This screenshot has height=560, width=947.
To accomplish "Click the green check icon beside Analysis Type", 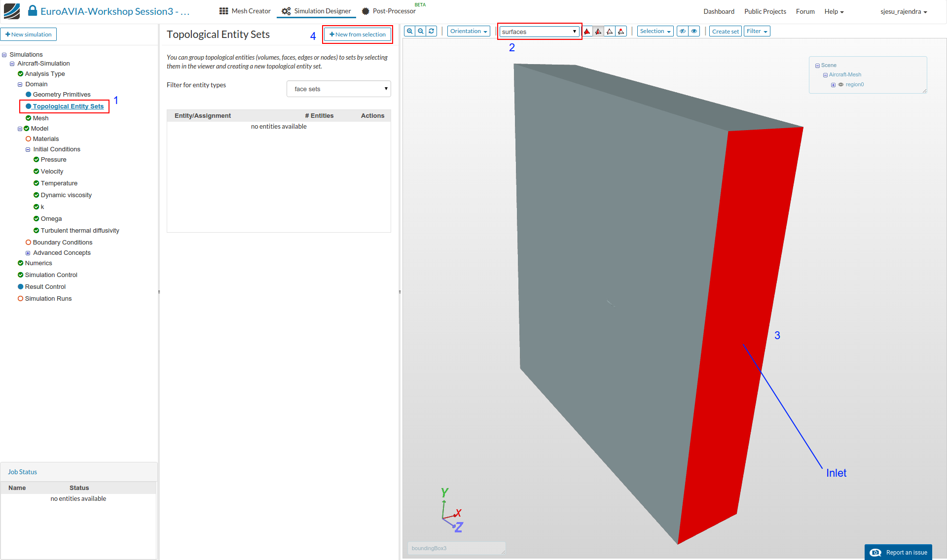I will tap(20, 74).
